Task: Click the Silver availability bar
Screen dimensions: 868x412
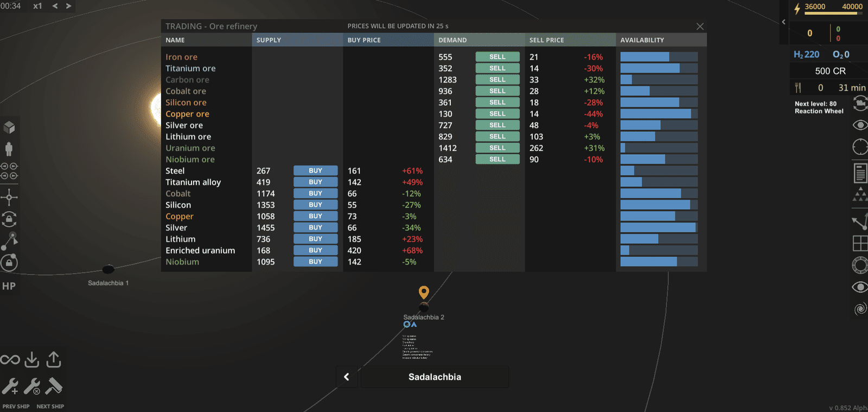Action: tap(659, 227)
